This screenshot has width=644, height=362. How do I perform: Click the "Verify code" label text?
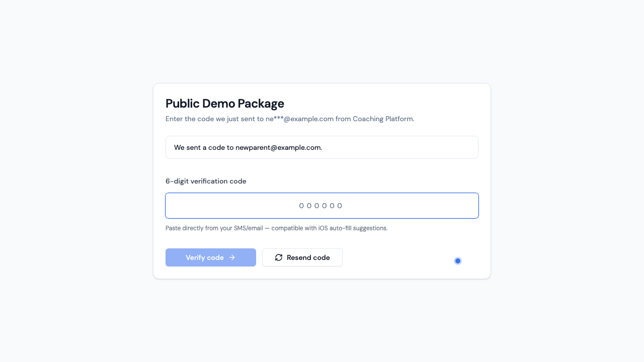(x=204, y=257)
